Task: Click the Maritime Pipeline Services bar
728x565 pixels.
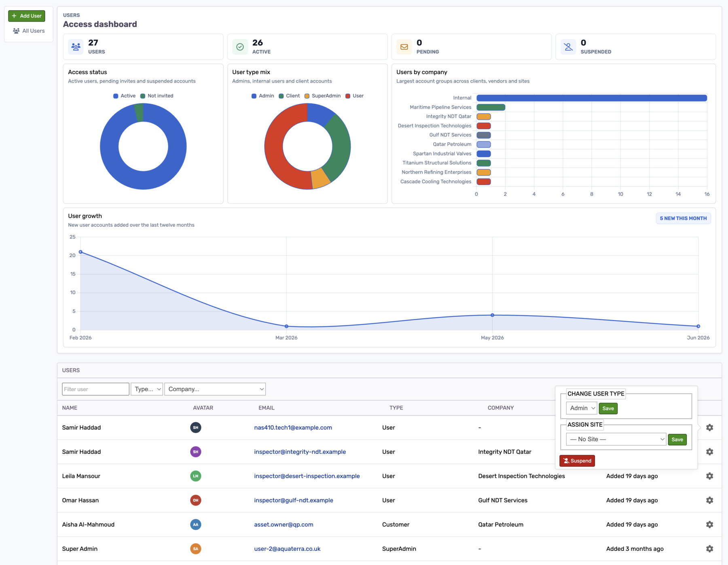Action: pyautogui.click(x=491, y=107)
